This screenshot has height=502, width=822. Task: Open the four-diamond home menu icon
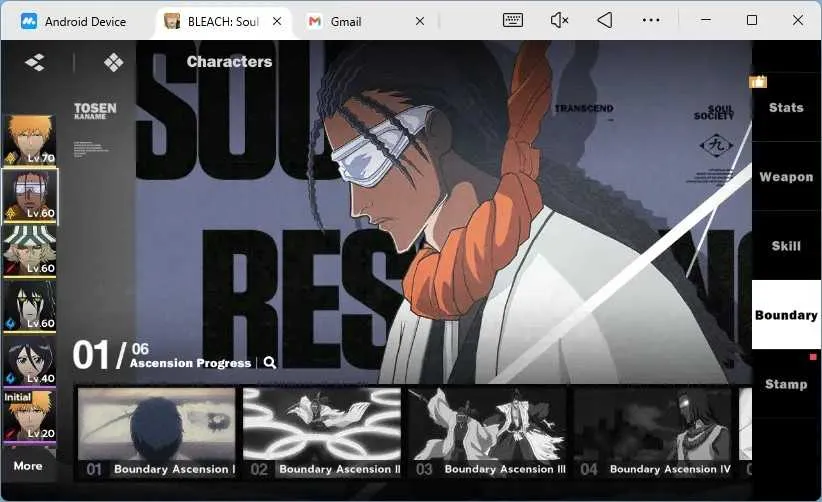pyautogui.click(x=114, y=62)
